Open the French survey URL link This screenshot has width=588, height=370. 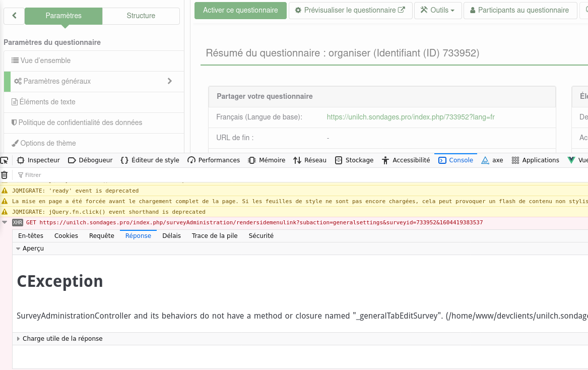(411, 117)
